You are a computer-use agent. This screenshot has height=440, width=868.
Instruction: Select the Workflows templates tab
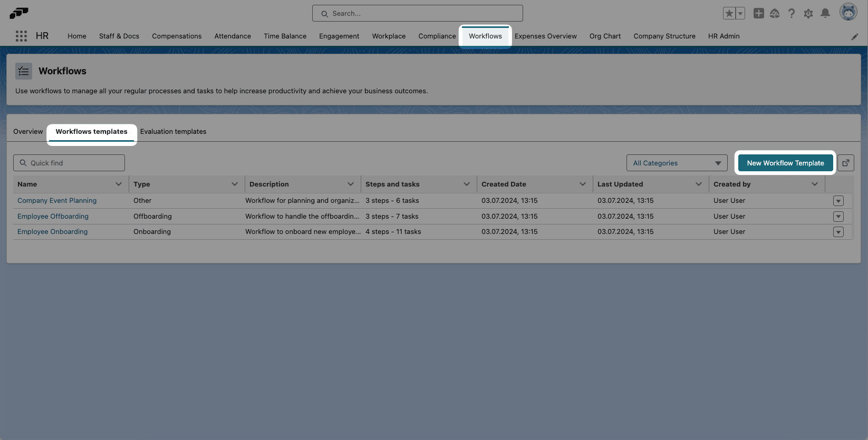pos(92,132)
